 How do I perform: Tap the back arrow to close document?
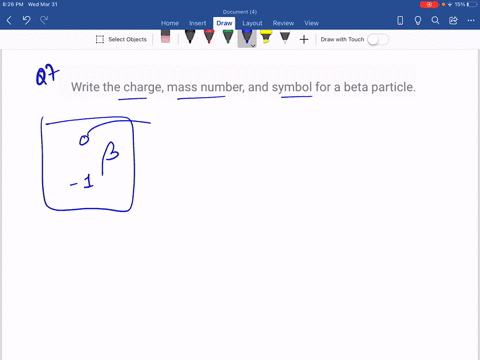click(9, 21)
